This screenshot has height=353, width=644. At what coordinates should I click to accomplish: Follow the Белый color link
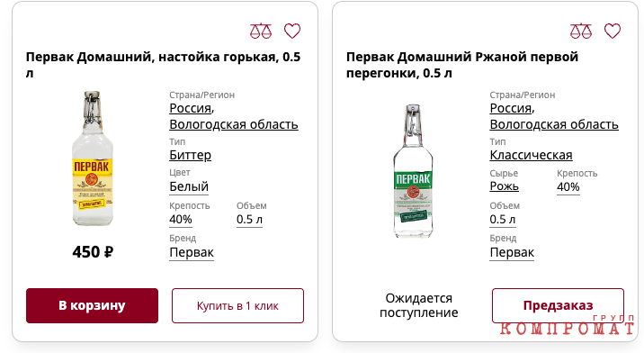click(x=189, y=186)
